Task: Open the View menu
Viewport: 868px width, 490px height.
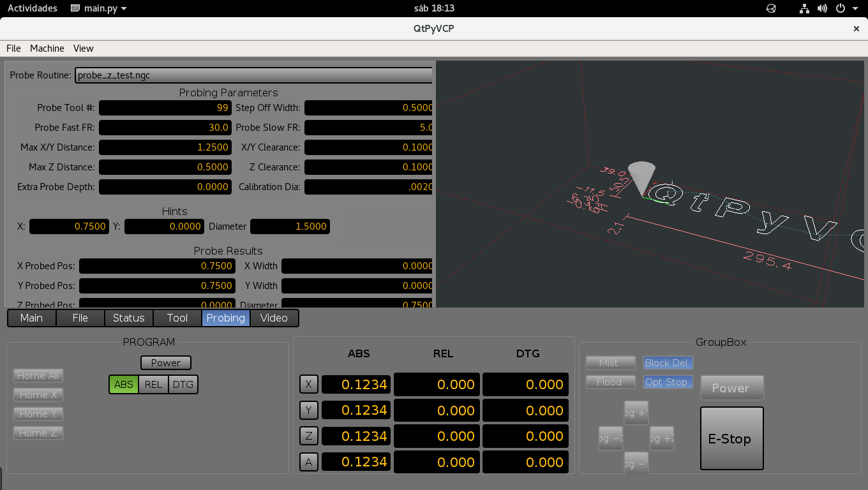Action: point(84,48)
